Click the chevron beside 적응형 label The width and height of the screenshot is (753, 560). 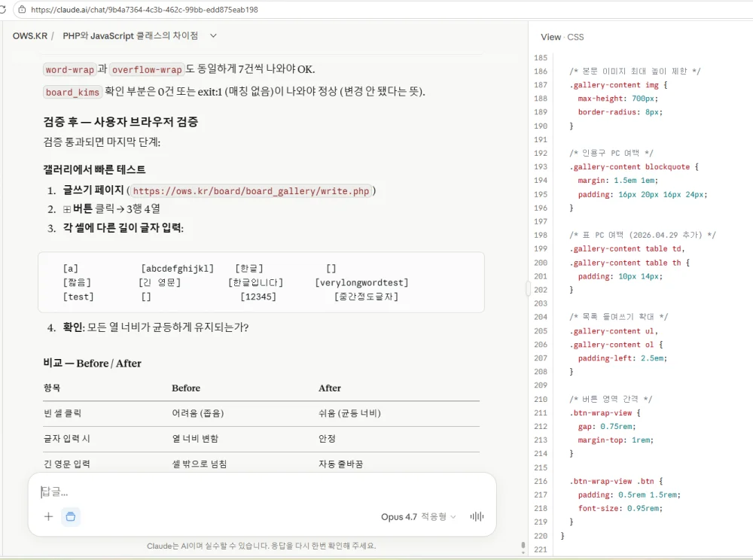[453, 517]
